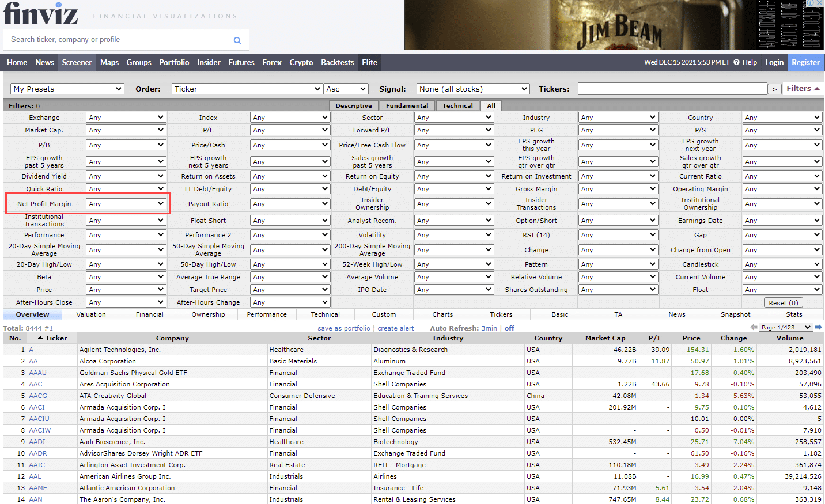Open the Valuation view tab
The height and width of the screenshot is (504, 825).
tap(91, 314)
